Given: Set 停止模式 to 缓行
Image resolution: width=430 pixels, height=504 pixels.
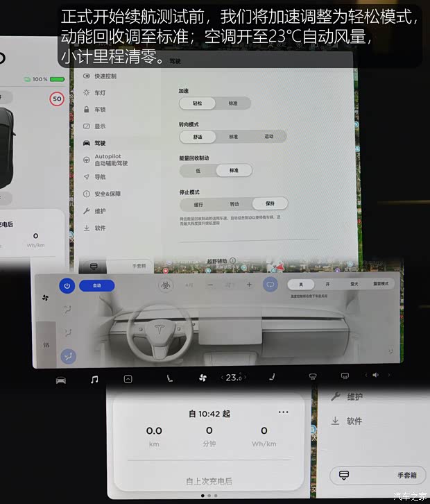Looking at the screenshot, I should click(x=198, y=204).
